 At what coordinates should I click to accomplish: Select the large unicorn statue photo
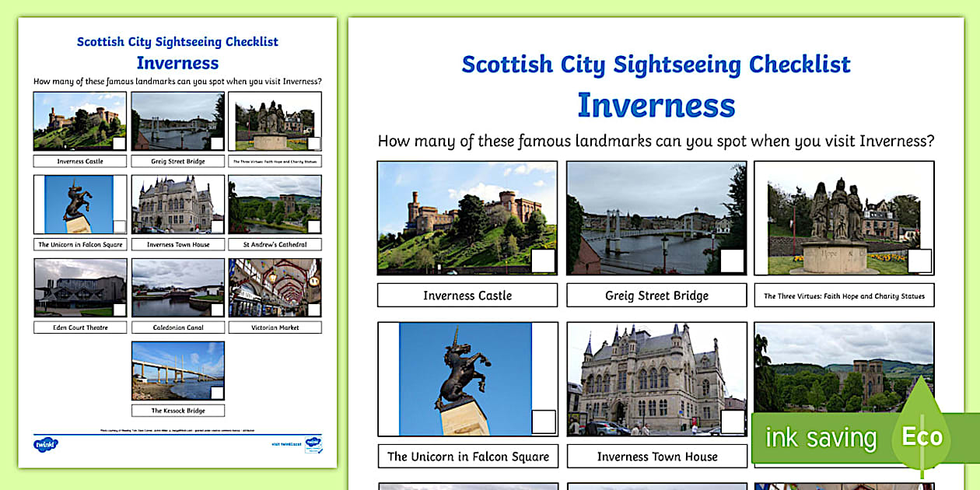(464, 377)
